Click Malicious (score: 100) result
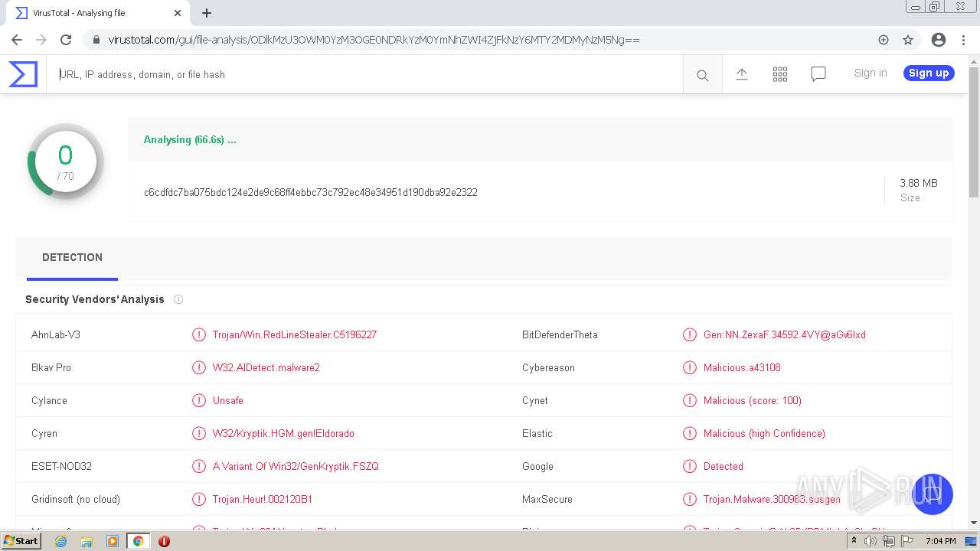 753,400
